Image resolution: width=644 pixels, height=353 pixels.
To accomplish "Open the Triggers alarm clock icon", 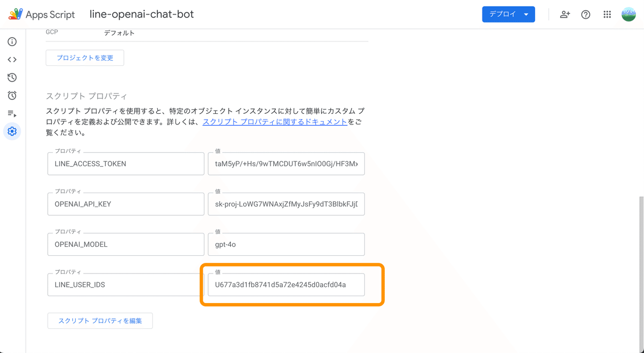I will (x=12, y=95).
